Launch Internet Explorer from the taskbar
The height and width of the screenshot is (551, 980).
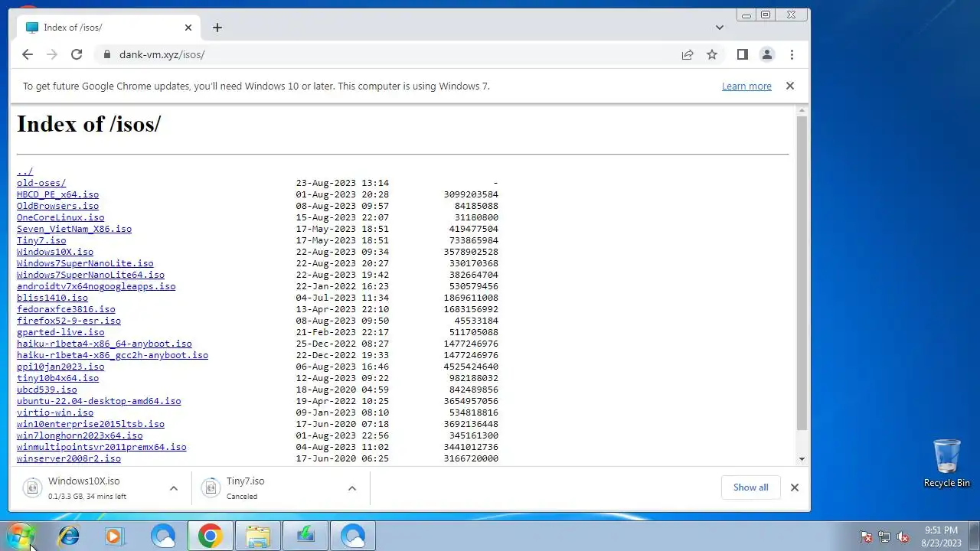coord(69,536)
